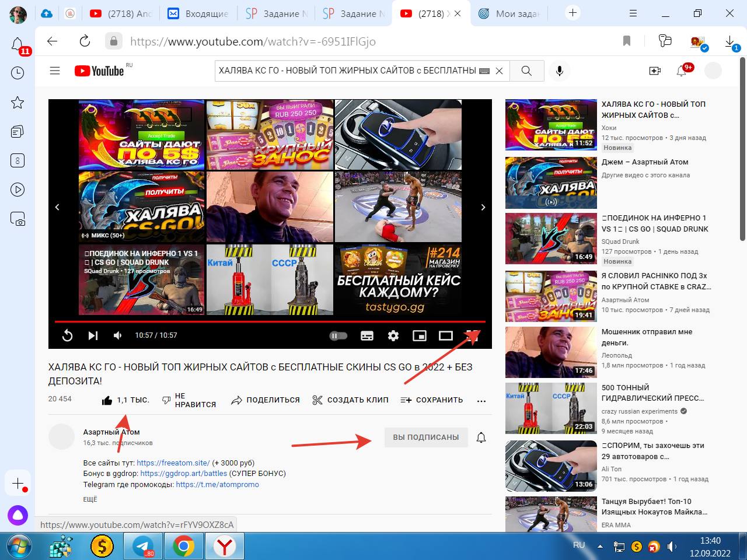Open the YouTube account avatar menu
This screenshot has width=747, height=560.
tap(713, 71)
